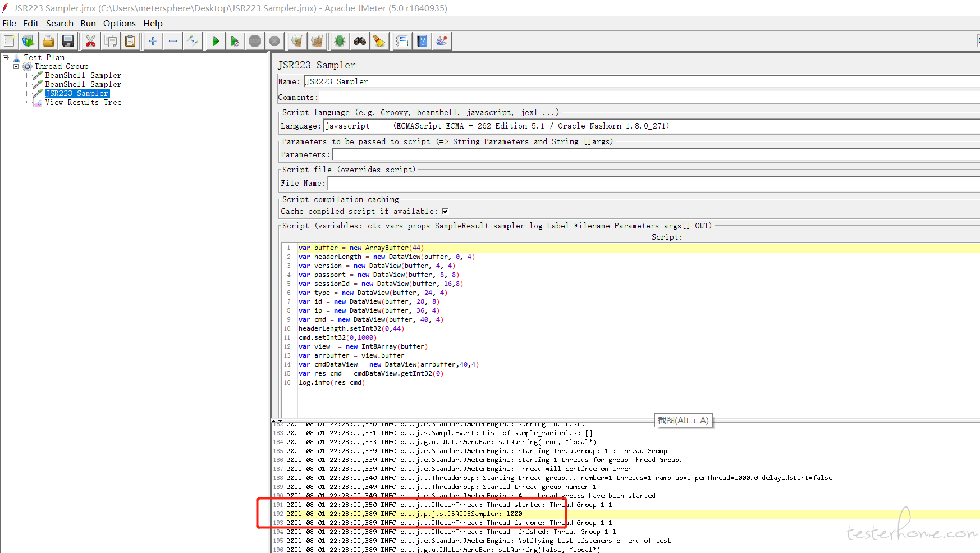This screenshot has width=980, height=553.
Task: Open the Run menu
Action: 88,23
